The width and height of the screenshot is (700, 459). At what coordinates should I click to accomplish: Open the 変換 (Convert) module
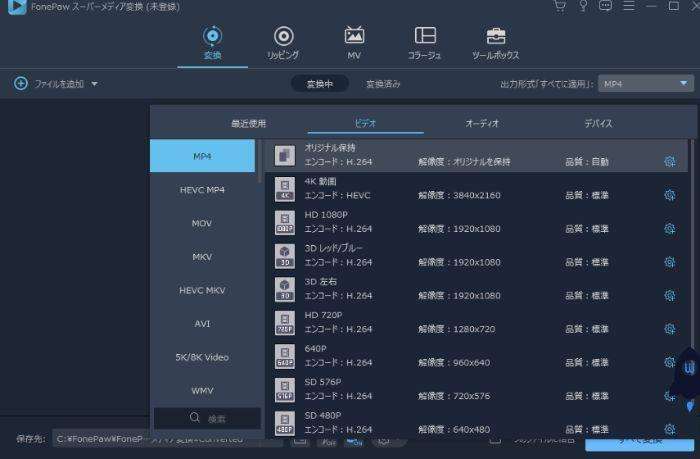212,43
